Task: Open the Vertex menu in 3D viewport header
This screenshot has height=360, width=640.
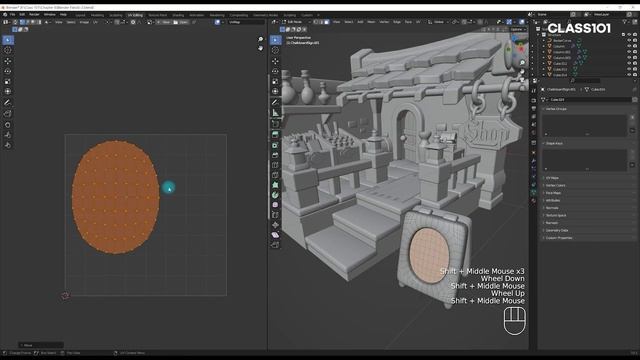Action: tap(384, 22)
